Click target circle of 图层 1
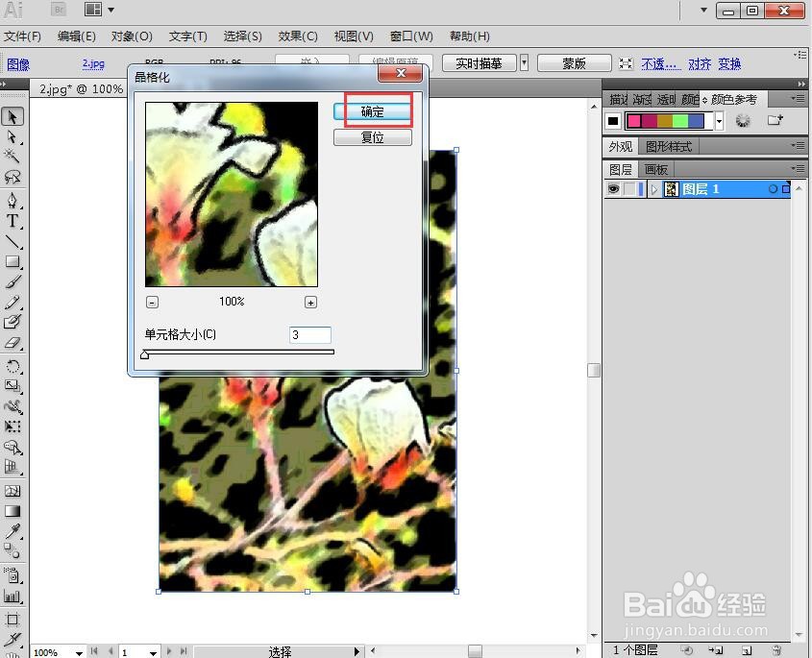 773,189
